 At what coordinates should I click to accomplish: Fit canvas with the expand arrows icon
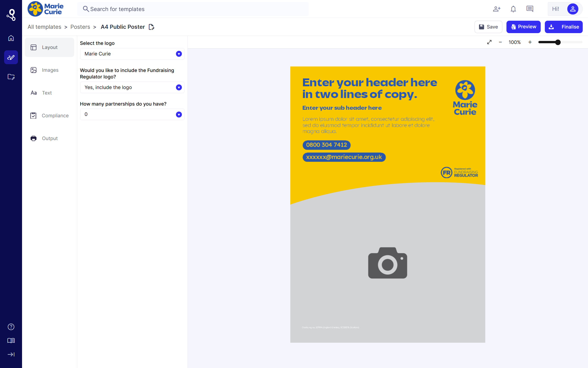pos(489,42)
